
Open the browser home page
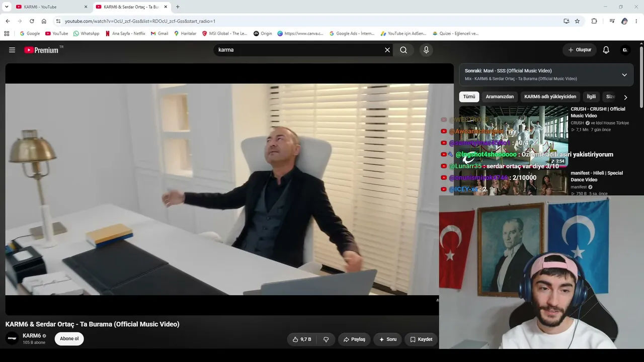tap(44, 21)
